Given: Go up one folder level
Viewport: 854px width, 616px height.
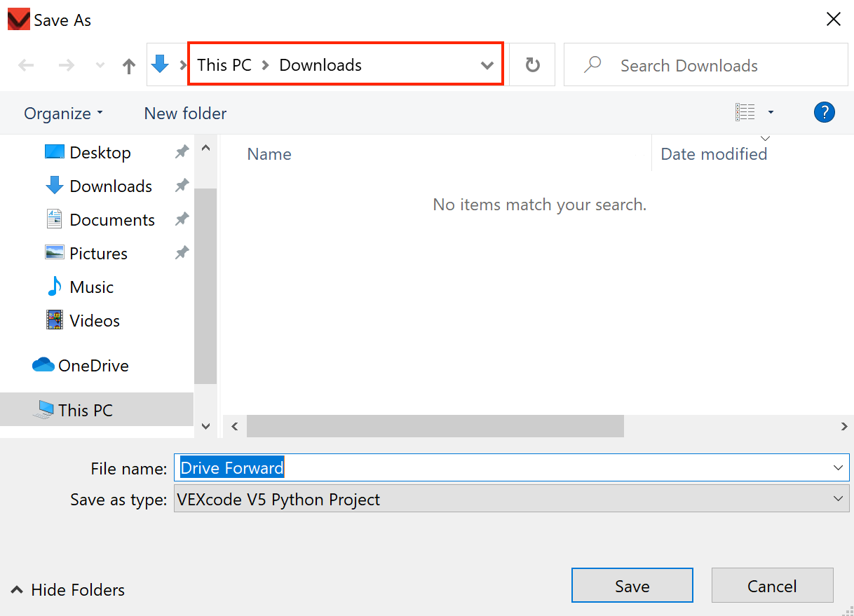Looking at the screenshot, I should point(129,66).
